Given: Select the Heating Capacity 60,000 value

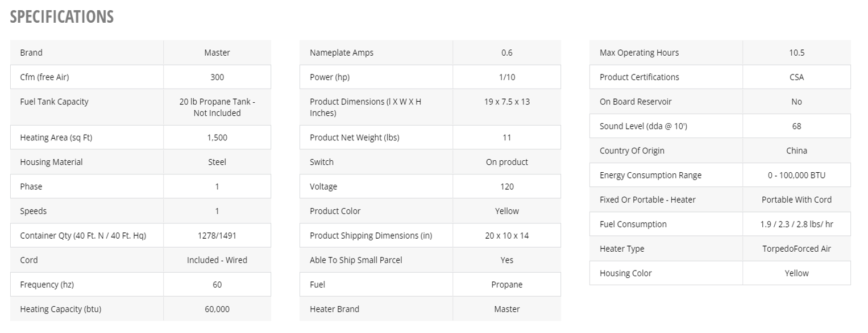Looking at the screenshot, I should pos(217,309).
